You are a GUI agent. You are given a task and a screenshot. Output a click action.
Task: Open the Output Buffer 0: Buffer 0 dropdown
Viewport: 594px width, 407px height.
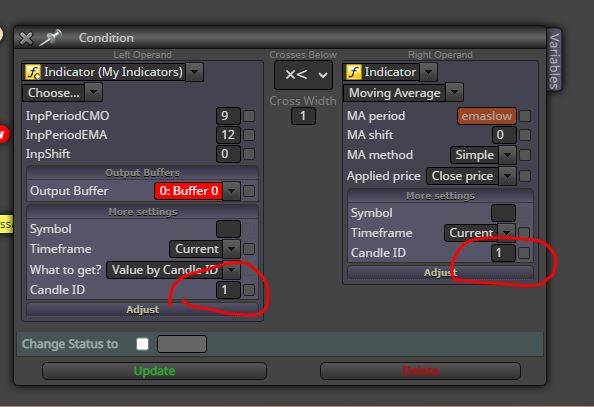[231, 191]
